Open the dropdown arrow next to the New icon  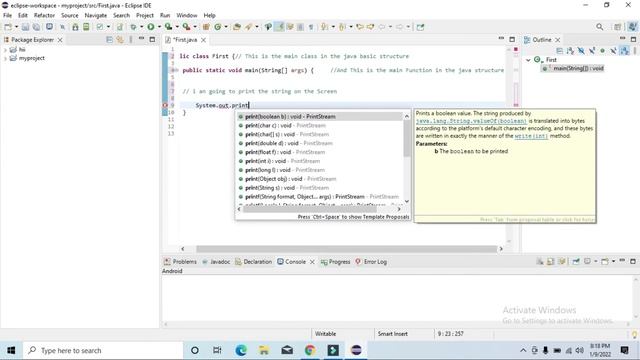16,27
